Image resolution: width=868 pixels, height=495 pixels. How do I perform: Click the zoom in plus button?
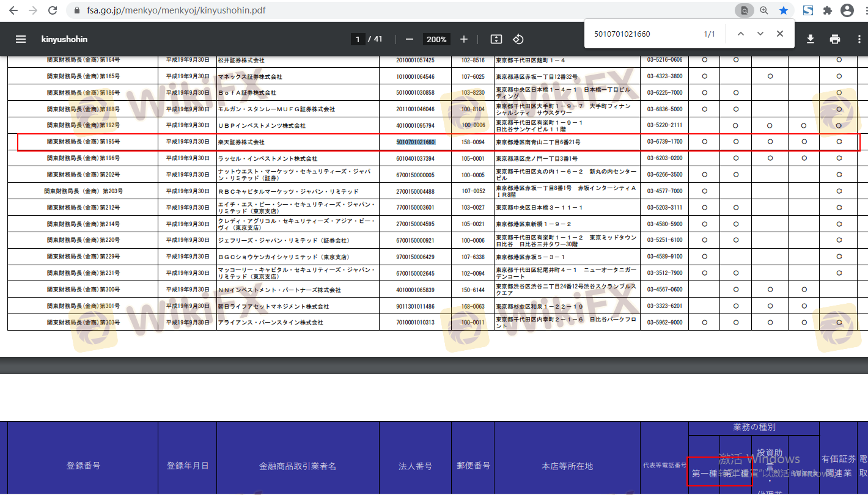click(464, 39)
